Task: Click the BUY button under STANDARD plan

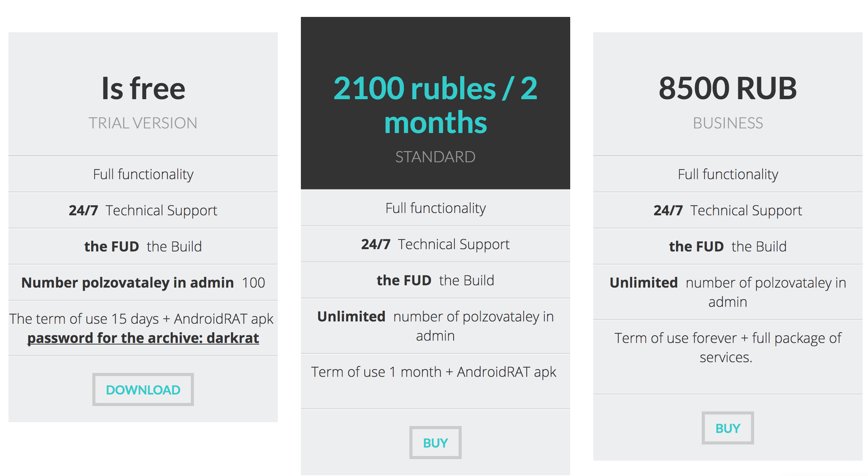Action: [x=435, y=443]
